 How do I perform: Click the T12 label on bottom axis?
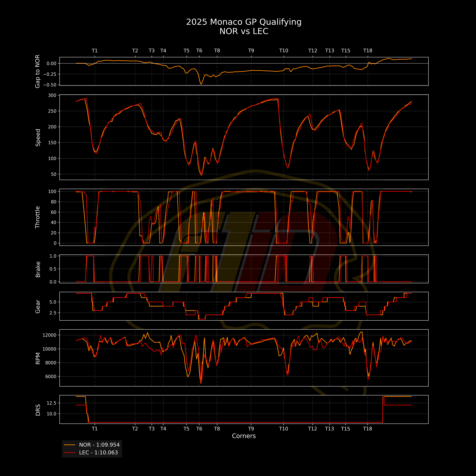(x=313, y=429)
